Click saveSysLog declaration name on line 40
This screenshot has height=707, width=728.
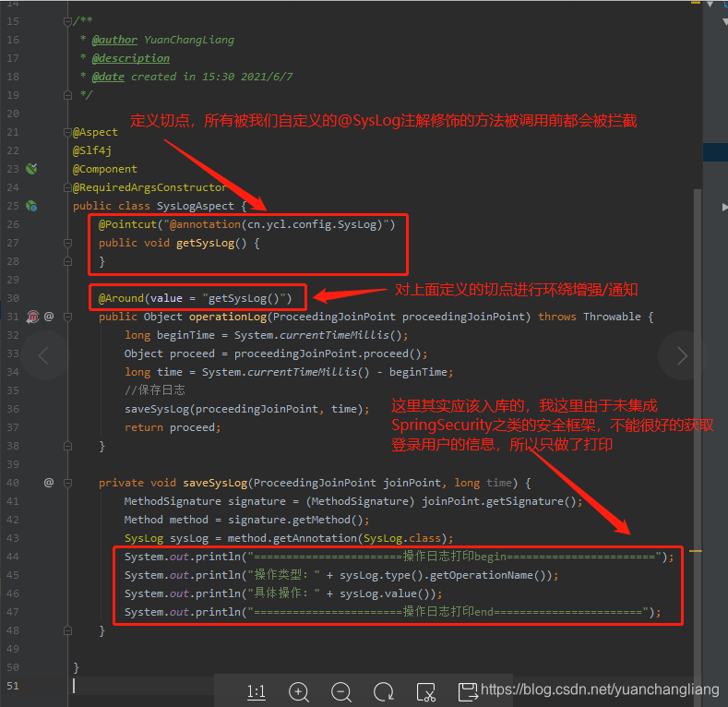[215, 483]
